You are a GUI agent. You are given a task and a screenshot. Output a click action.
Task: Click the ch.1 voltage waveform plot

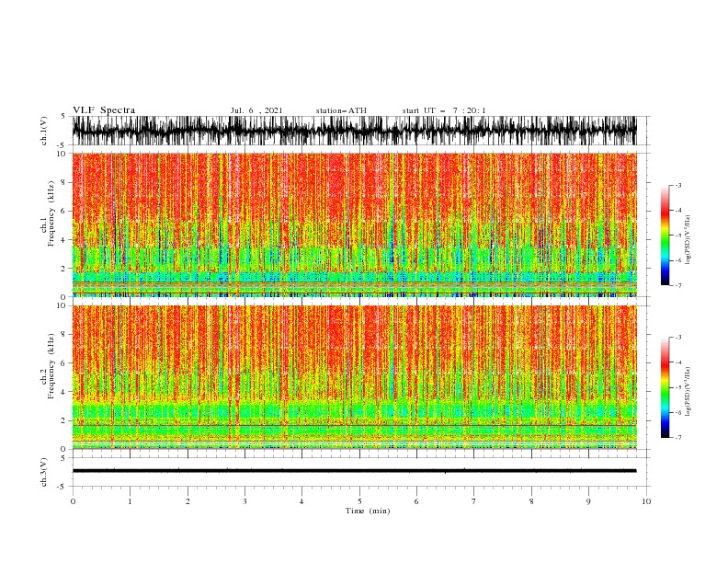point(354,131)
